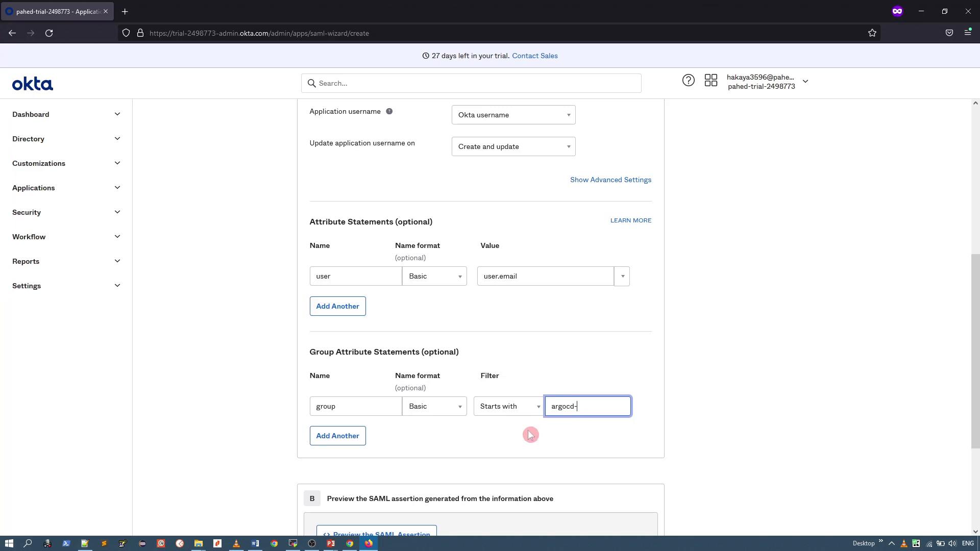The image size is (980, 551).
Task: Open the Update application username on dropdown
Action: coord(513,146)
